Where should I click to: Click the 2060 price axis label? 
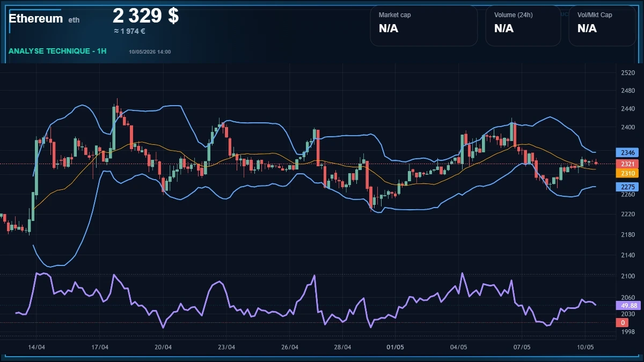627,298
